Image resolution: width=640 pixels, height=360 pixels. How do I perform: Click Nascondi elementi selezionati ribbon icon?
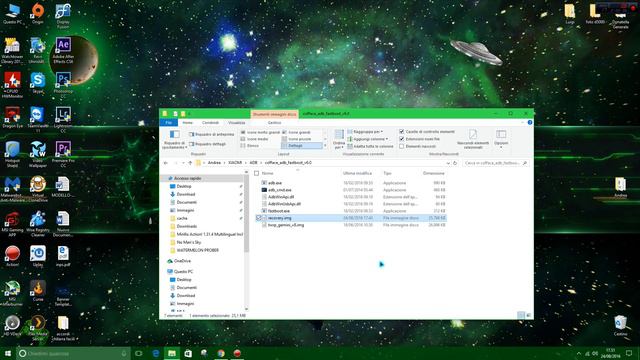(473, 139)
